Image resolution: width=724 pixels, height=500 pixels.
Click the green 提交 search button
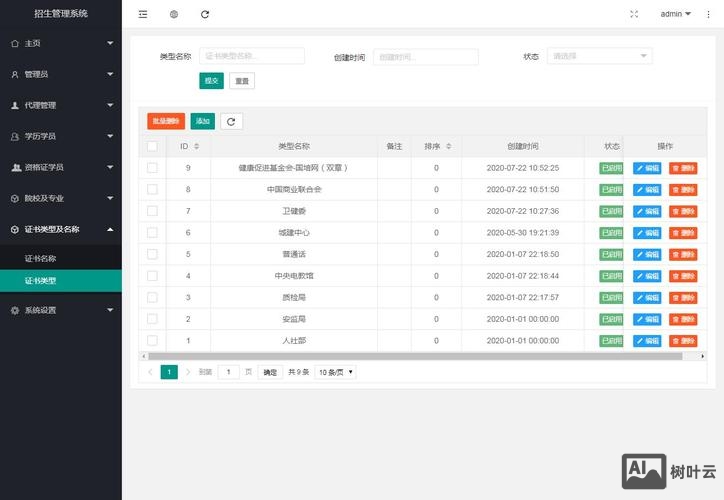click(211, 81)
